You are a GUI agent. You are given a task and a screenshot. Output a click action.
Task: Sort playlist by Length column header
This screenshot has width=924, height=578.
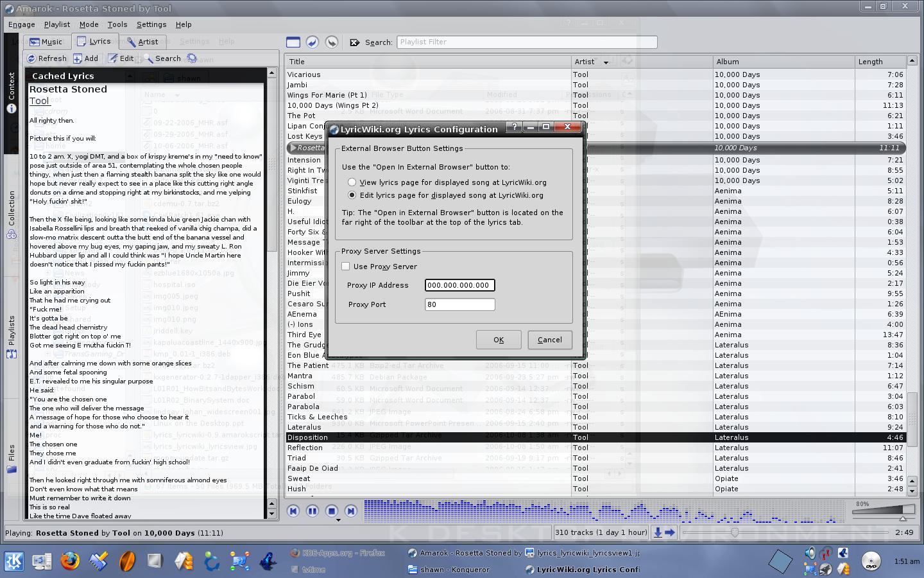click(x=880, y=62)
